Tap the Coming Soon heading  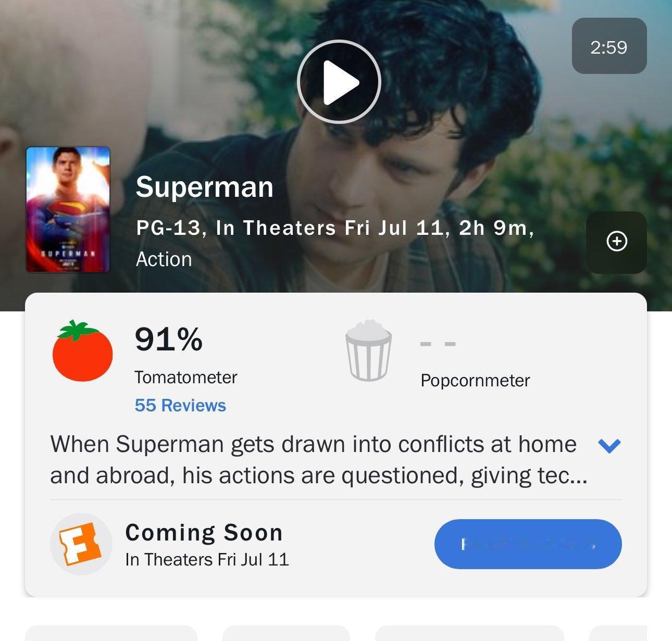204,532
